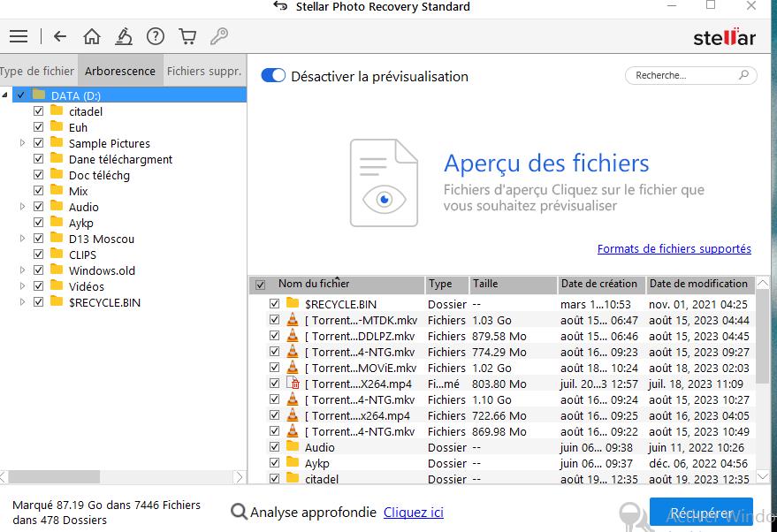Toggle the select-all checkbox in file list header
The image size is (777, 532).
[260, 285]
